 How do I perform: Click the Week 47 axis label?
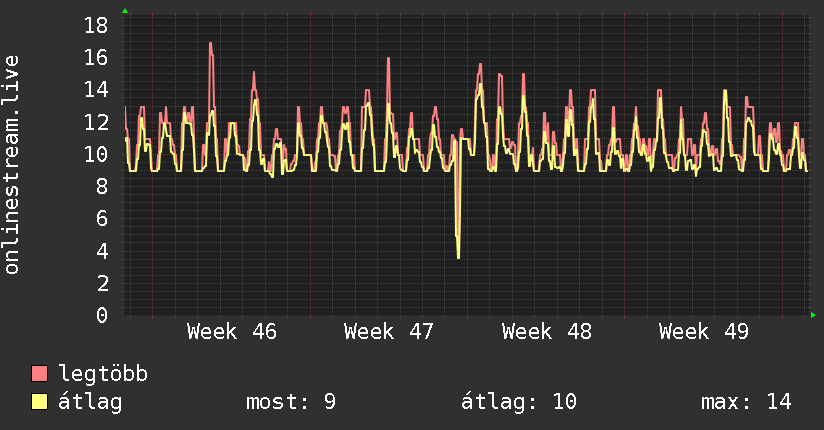pyautogui.click(x=389, y=332)
